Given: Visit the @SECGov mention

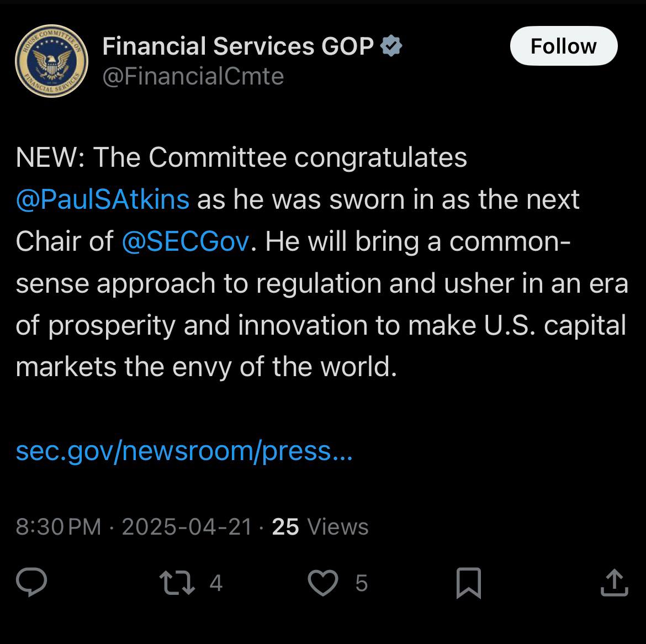Looking at the screenshot, I should click(x=186, y=241).
